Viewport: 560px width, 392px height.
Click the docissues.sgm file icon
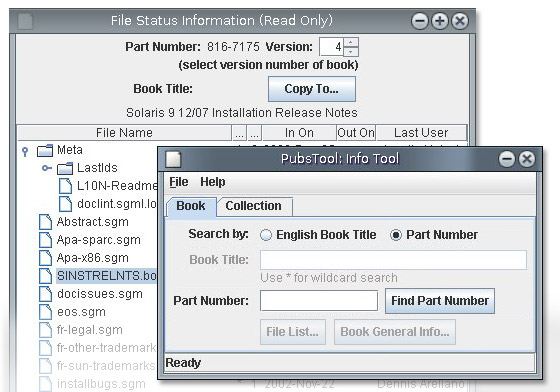pyautogui.click(x=45, y=294)
